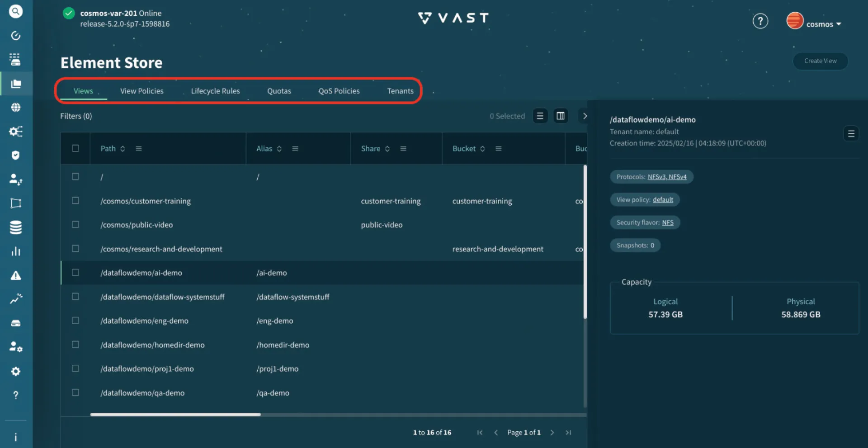Follow the NFSv3, NFSv4 protocols link
The width and height of the screenshot is (868, 448).
(x=667, y=177)
